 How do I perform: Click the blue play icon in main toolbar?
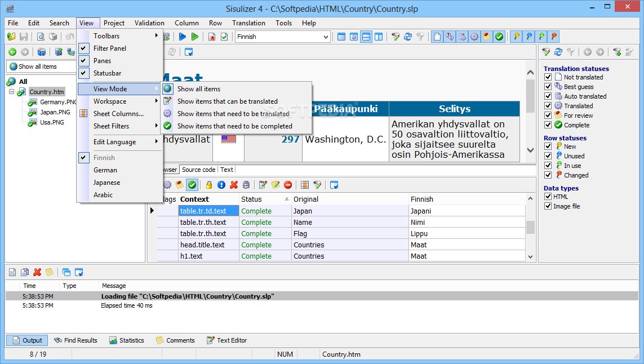183,37
